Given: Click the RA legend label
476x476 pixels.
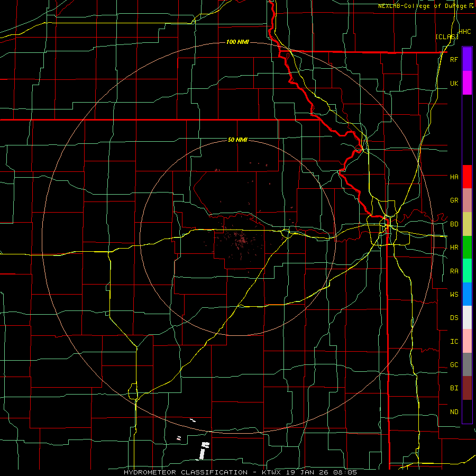Looking at the screenshot, I should 454,271.
